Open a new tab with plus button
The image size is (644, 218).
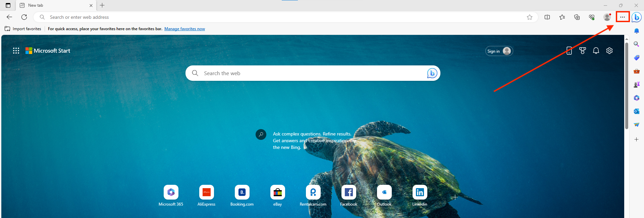pyautogui.click(x=102, y=5)
